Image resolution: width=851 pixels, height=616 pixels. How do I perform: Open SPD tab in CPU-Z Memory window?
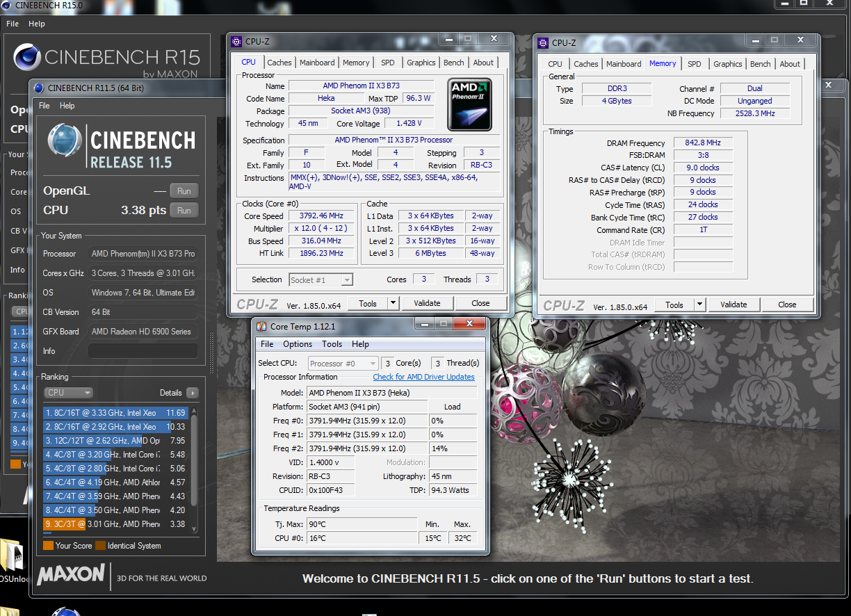(x=695, y=64)
